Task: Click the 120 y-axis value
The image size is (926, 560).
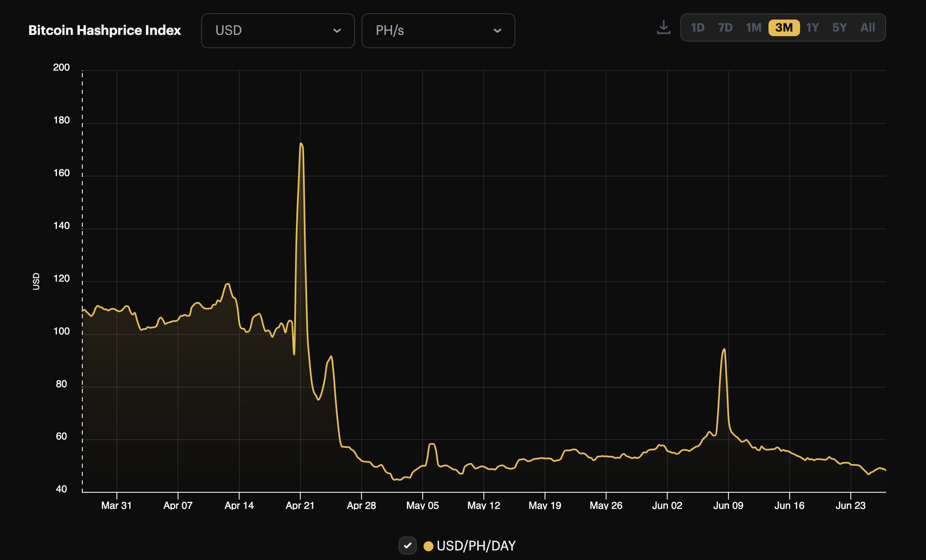Action: pos(62,278)
